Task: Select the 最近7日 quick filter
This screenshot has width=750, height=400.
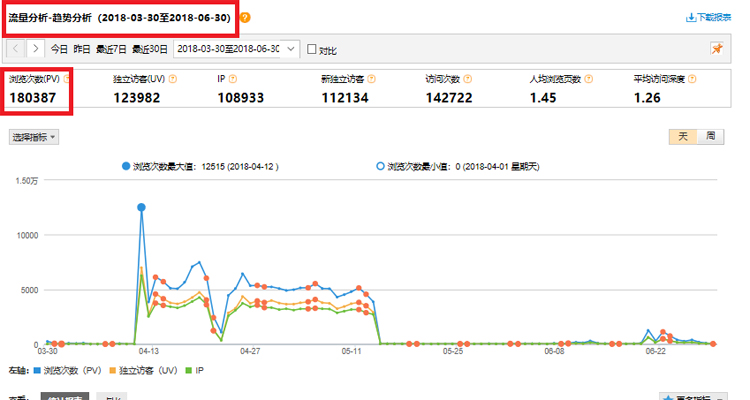Action: 110,49
